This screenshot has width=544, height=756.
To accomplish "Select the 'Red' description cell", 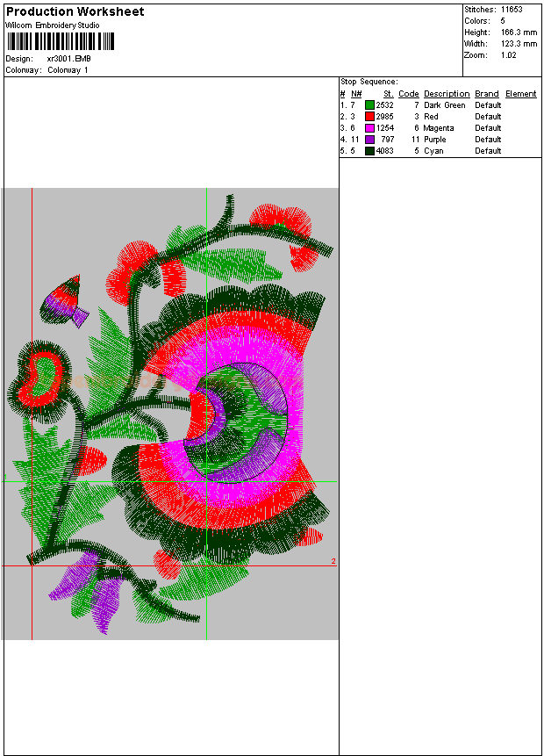I will click(431, 117).
